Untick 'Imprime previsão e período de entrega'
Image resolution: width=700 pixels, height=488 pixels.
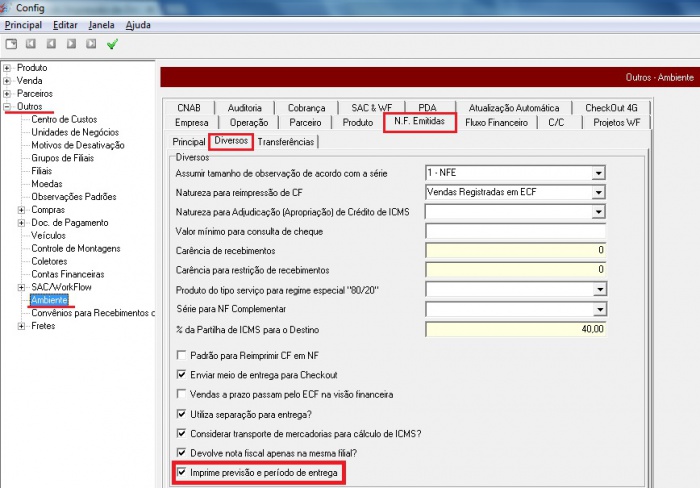181,471
